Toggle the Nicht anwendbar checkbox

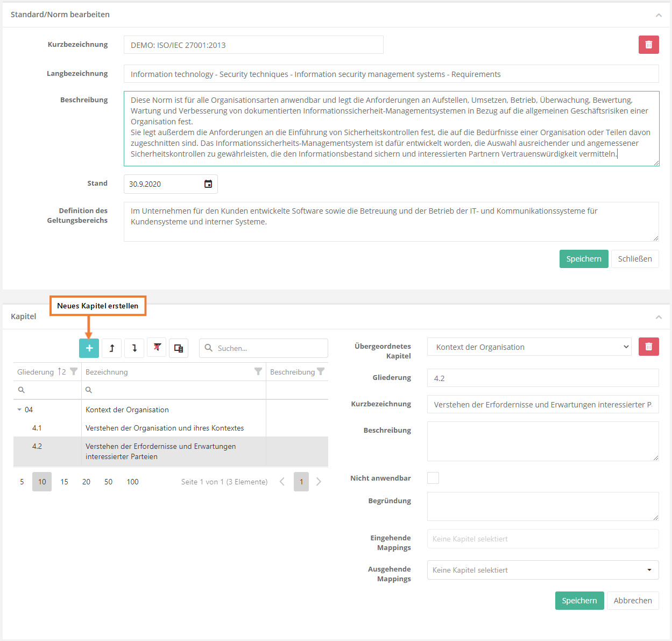433,478
